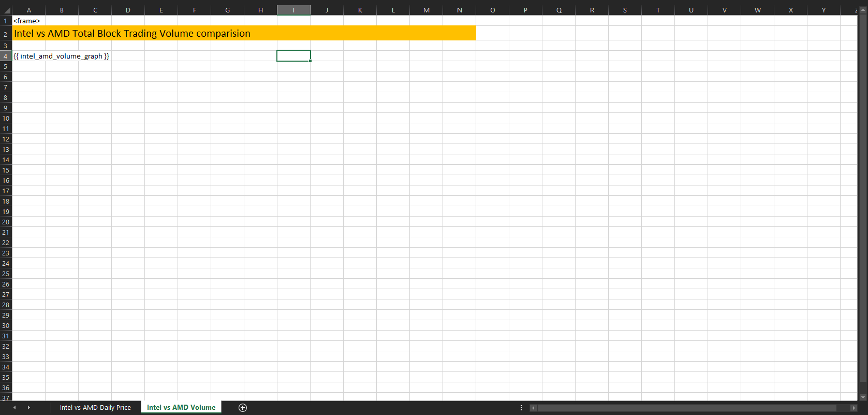Select the Intel vs AMD Volume sheet tab
868x415 pixels.
tap(181, 408)
